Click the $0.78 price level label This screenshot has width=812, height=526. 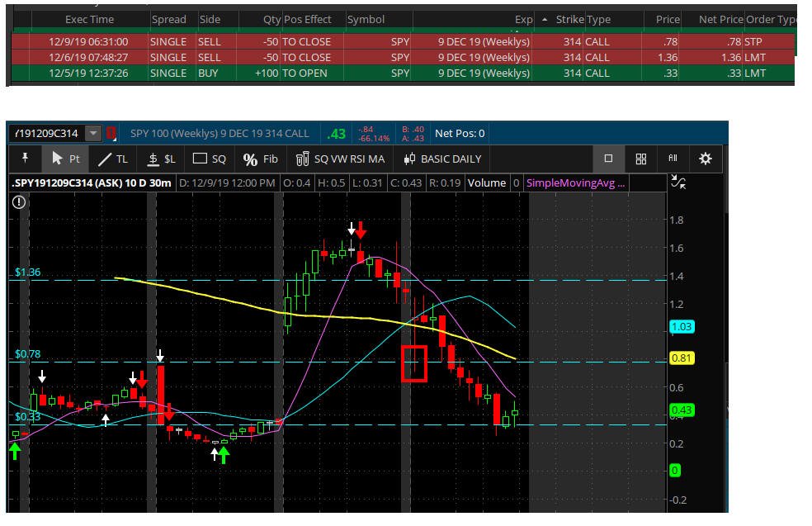point(27,354)
